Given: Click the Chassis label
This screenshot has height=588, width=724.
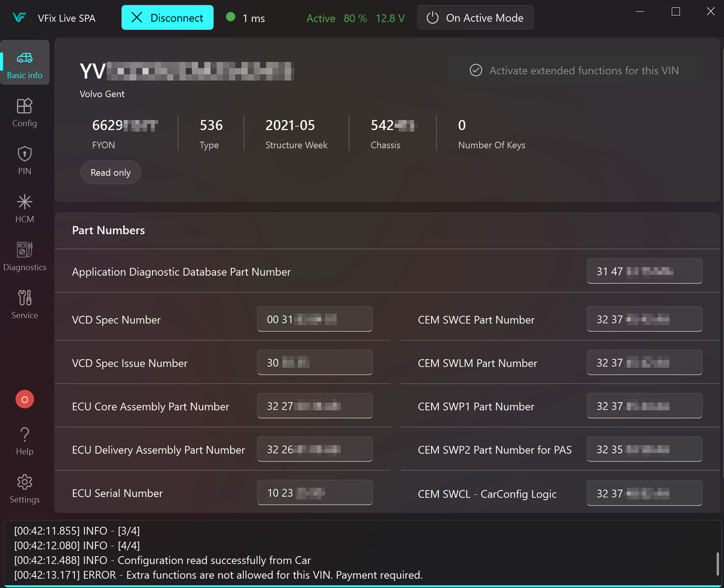Looking at the screenshot, I should 386,145.
